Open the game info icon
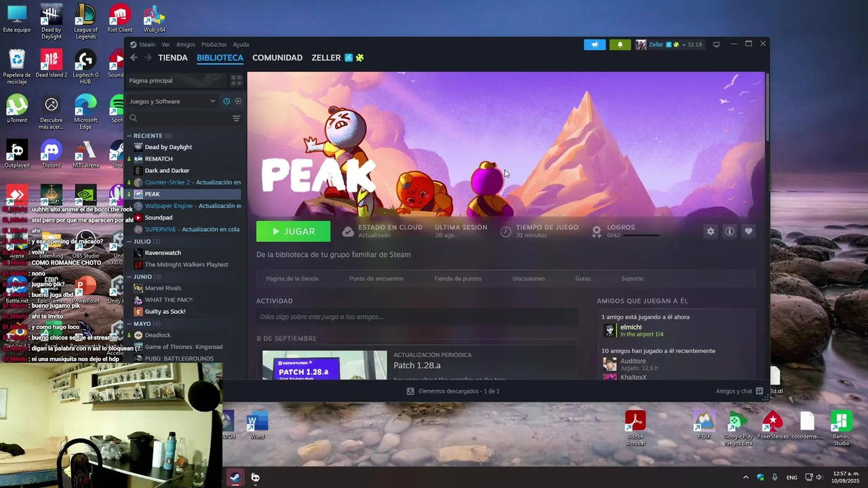This screenshot has height=488, width=868. (x=729, y=231)
